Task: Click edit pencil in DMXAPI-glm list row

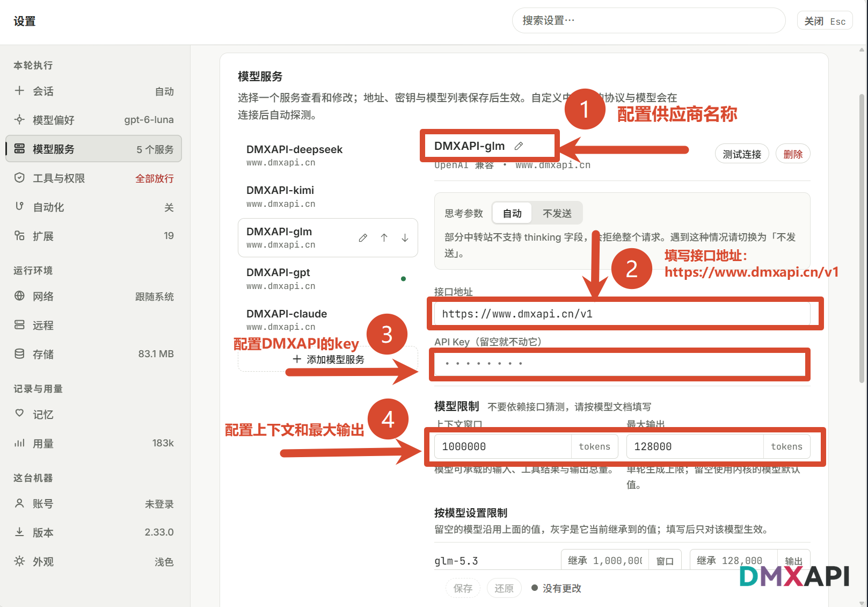Action: coord(363,238)
